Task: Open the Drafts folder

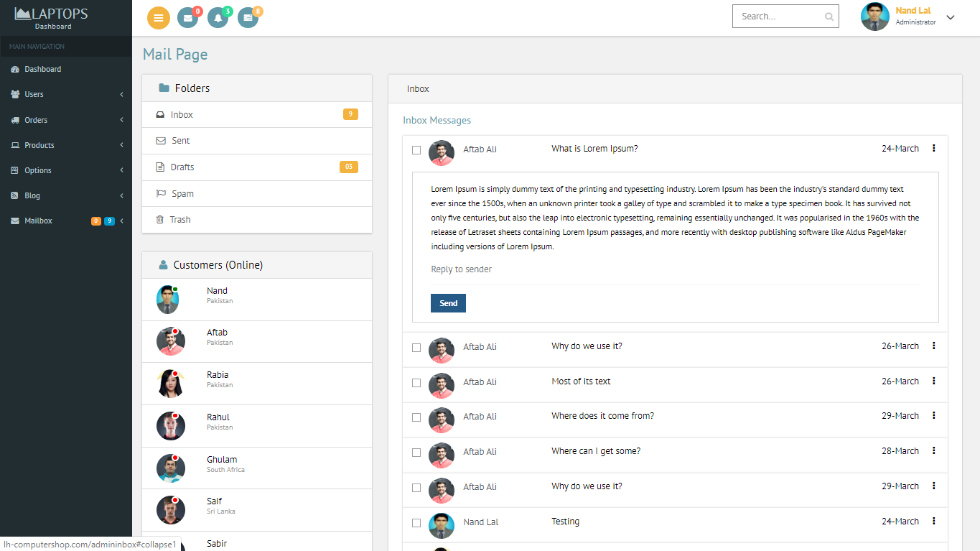Action: click(257, 167)
